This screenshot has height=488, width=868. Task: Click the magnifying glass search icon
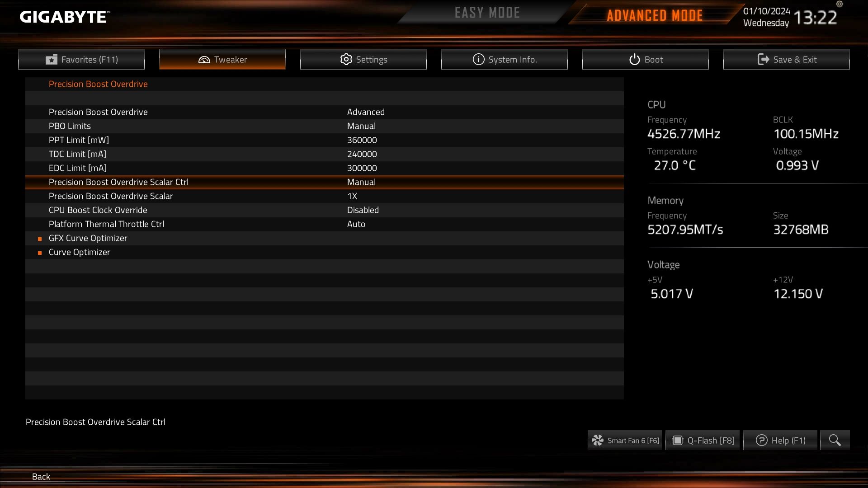(x=835, y=440)
